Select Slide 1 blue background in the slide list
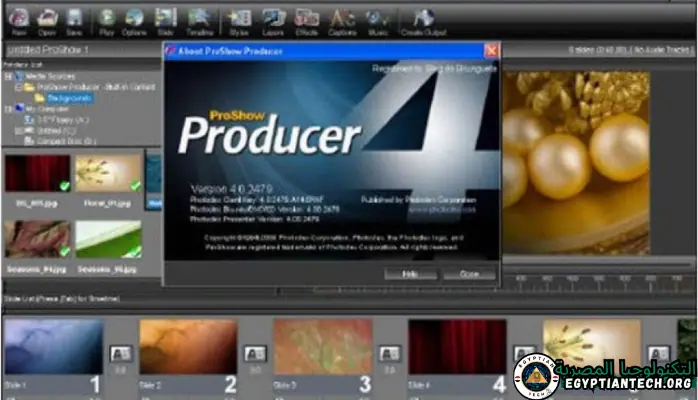 coord(54,347)
